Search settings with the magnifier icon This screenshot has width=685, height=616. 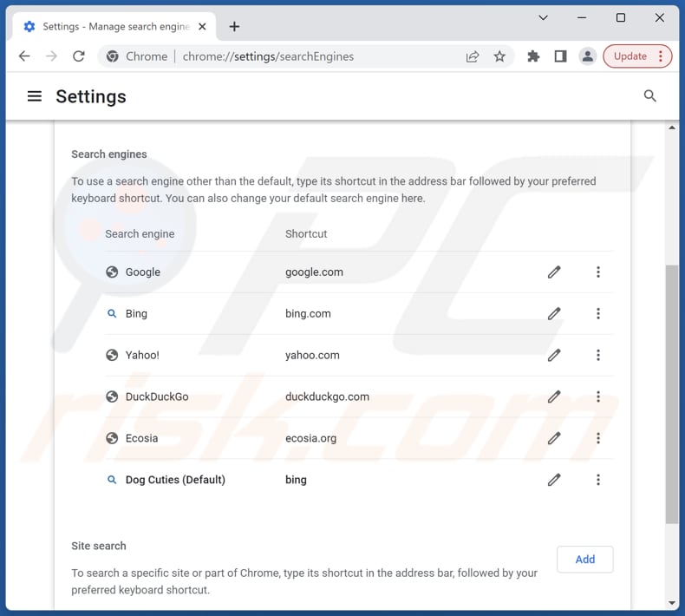pyautogui.click(x=650, y=95)
